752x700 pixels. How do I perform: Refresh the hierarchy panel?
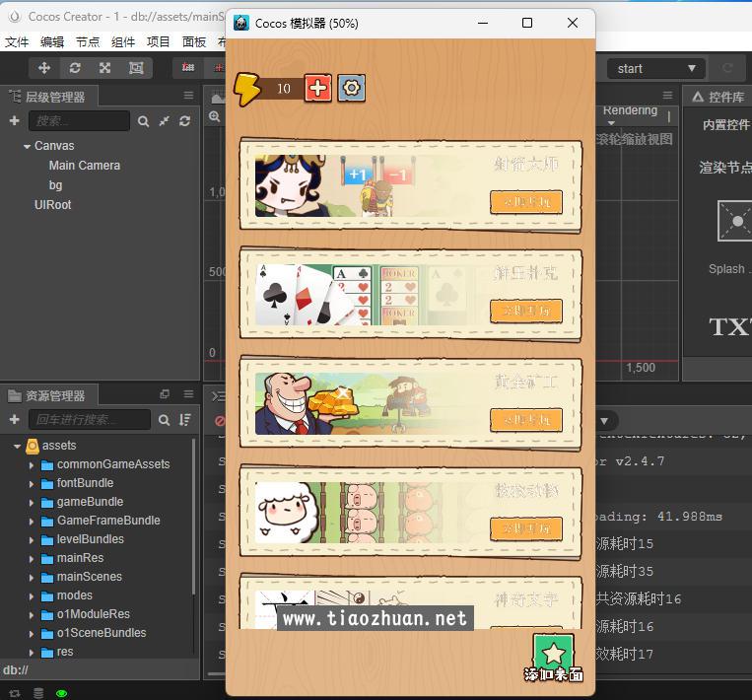click(x=184, y=121)
